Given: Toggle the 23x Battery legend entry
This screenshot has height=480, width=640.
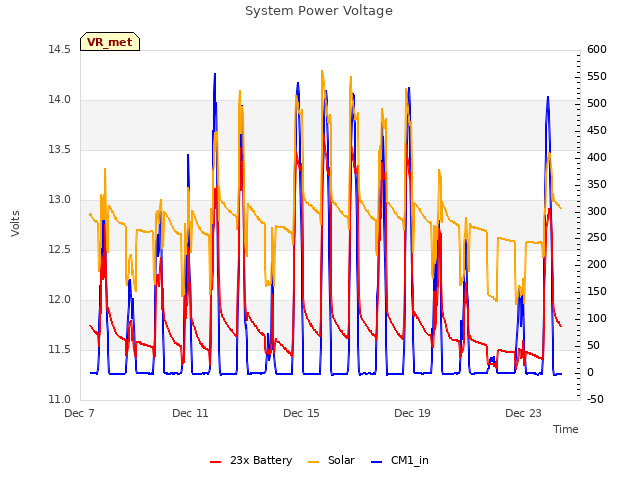Looking at the screenshot, I should pos(251,460).
